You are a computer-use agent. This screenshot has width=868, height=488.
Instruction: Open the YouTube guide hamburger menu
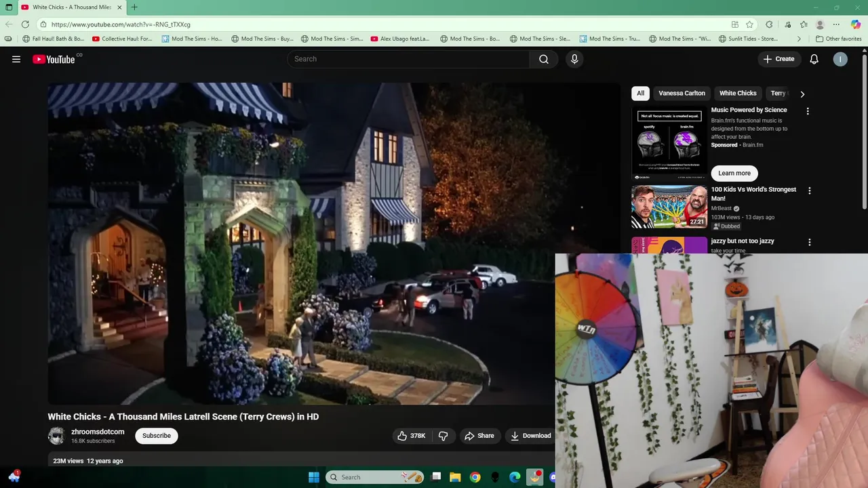point(16,59)
